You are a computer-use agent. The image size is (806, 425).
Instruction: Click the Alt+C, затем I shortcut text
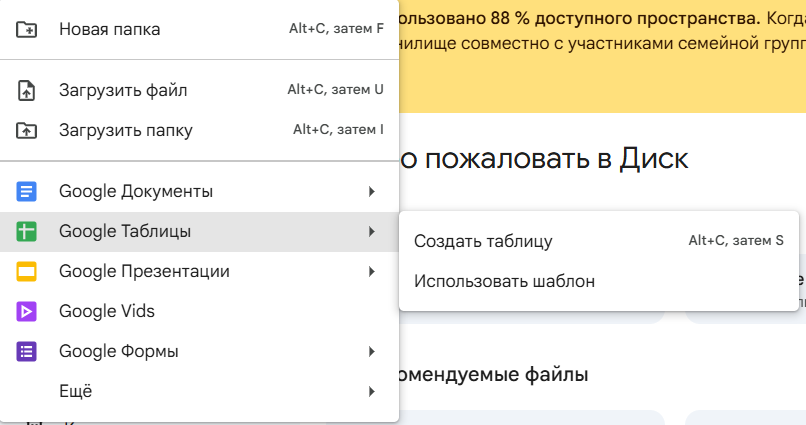(x=338, y=130)
